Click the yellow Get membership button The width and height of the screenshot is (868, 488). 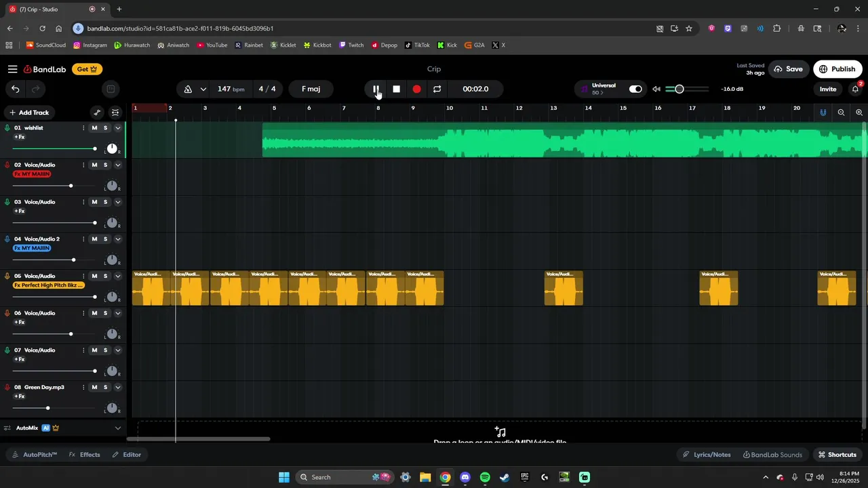(87, 69)
